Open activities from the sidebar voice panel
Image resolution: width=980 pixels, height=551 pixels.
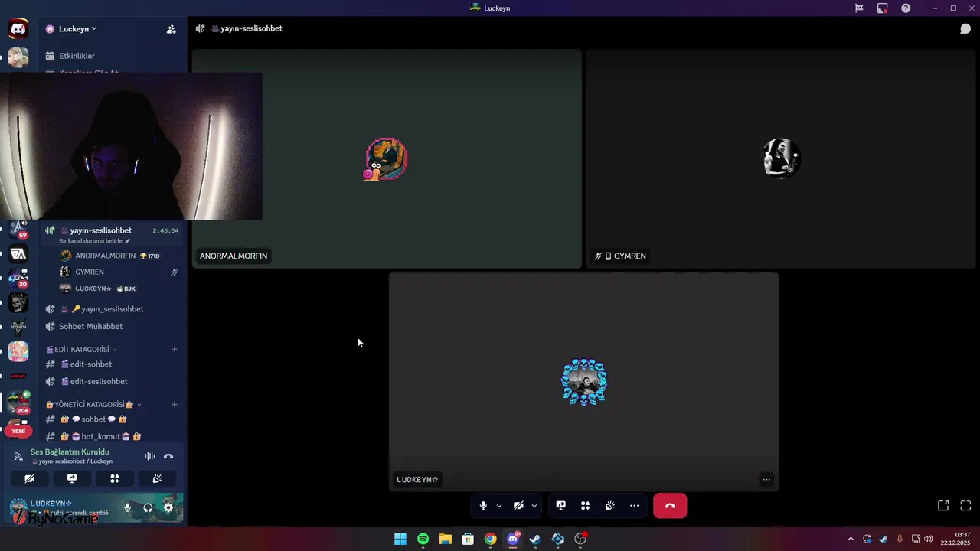point(115,478)
